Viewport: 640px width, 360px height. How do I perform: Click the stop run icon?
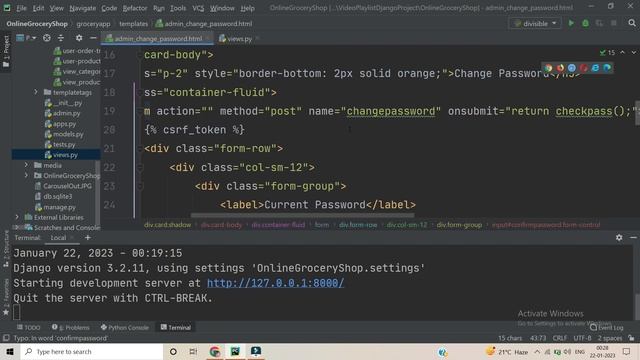(613, 24)
